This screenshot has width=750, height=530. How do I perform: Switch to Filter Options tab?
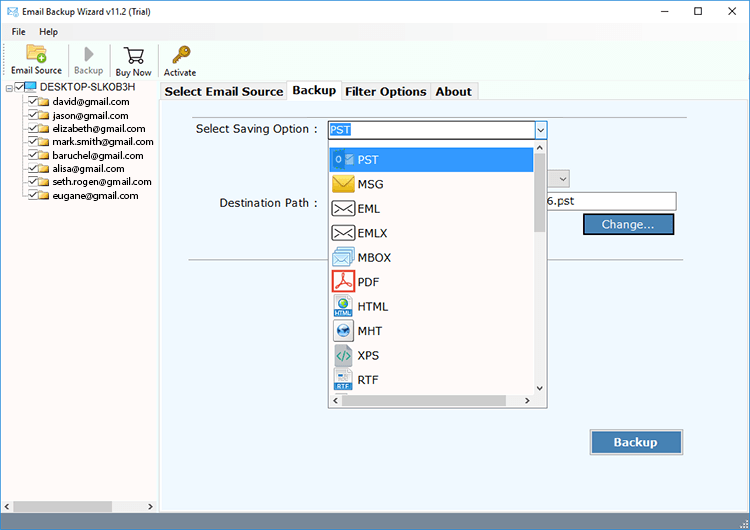(386, 91)
